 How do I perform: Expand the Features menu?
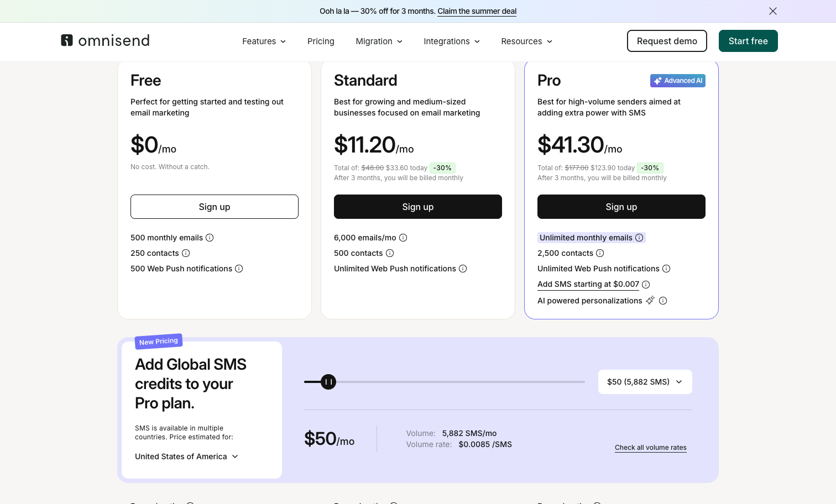click(264, 41)
